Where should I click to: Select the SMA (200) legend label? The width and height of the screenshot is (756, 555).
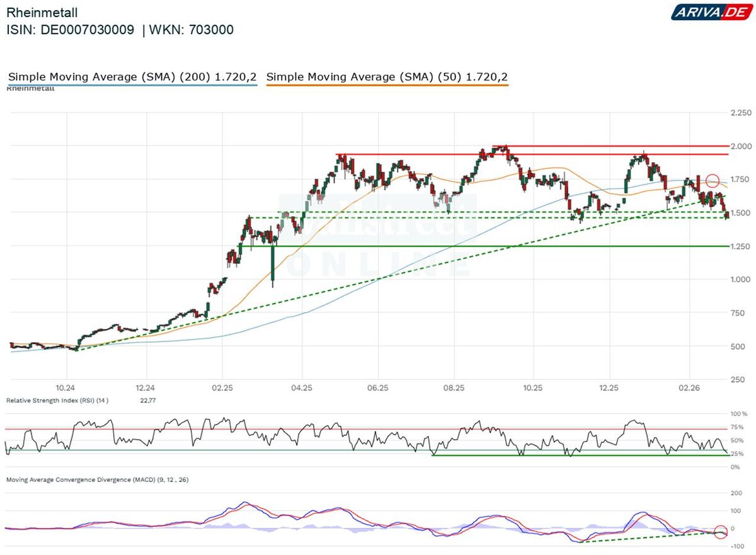[132, 77]
